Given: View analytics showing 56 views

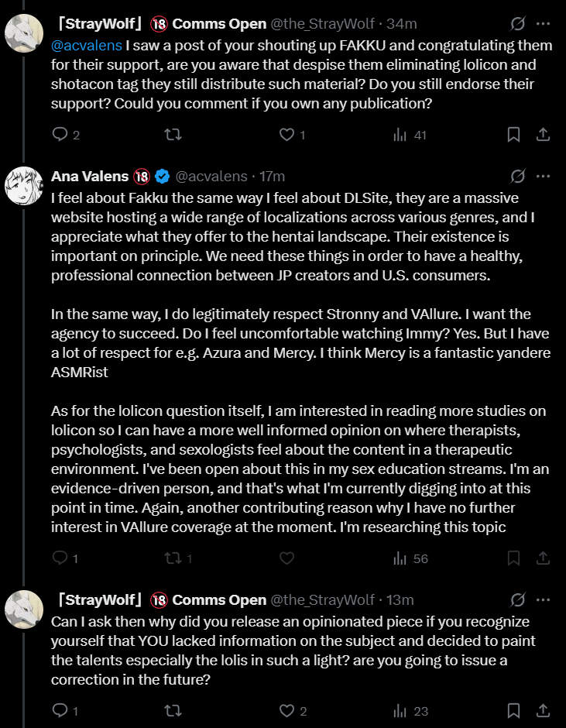Looking at the screenshot, I should (x=410, y=558).
